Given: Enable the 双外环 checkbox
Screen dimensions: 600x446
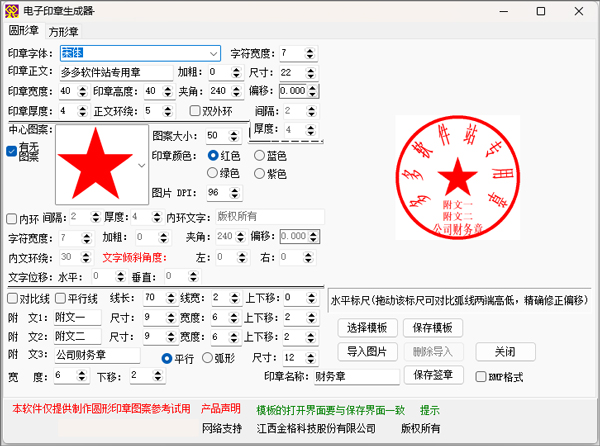Looking at the screenshot, I should [x=195, y=111].
